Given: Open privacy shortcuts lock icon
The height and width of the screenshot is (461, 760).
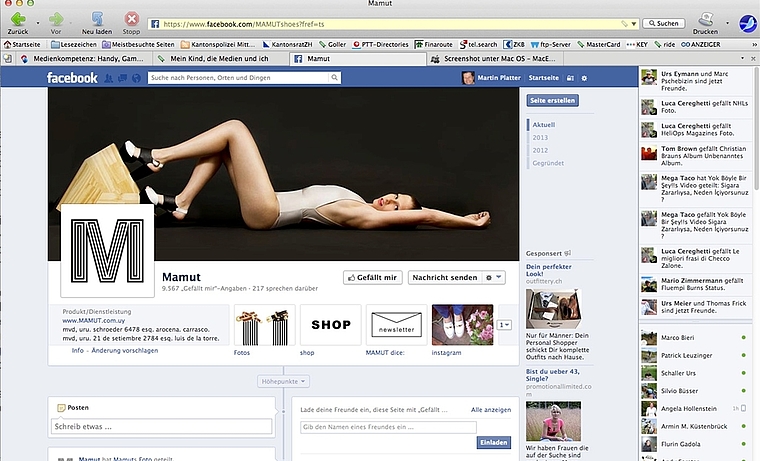Looking at the screenshot, I should (x=570, y=78).
